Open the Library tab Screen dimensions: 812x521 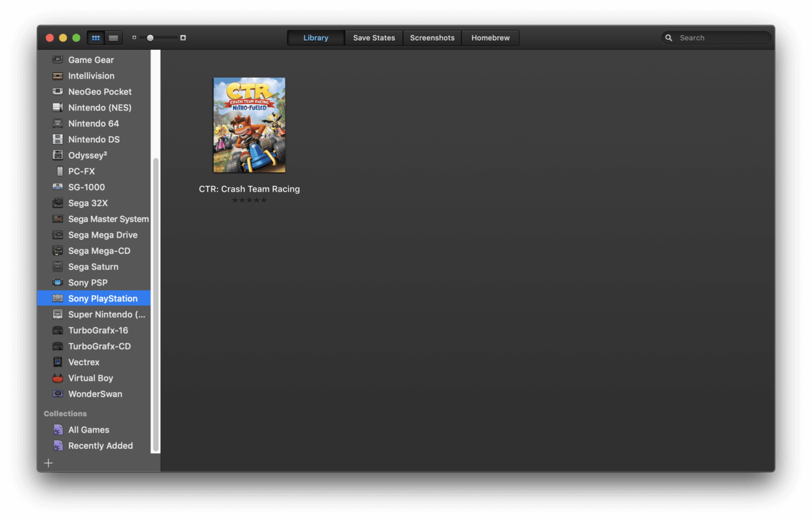316,38
